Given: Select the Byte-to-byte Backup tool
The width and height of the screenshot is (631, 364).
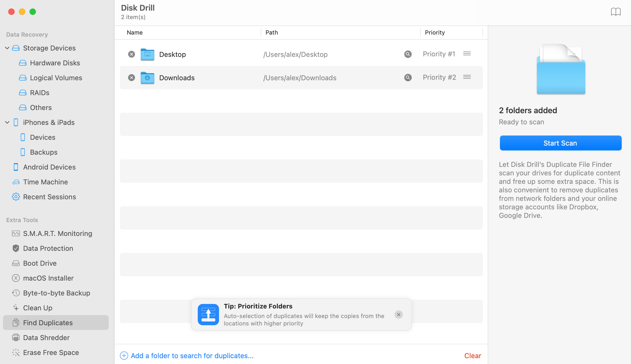Looking at the screenshot, I should (x=56, y=293).
